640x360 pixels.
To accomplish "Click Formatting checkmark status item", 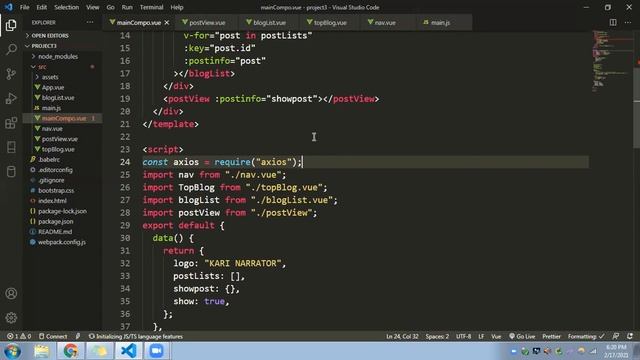I will coord(586,336).
